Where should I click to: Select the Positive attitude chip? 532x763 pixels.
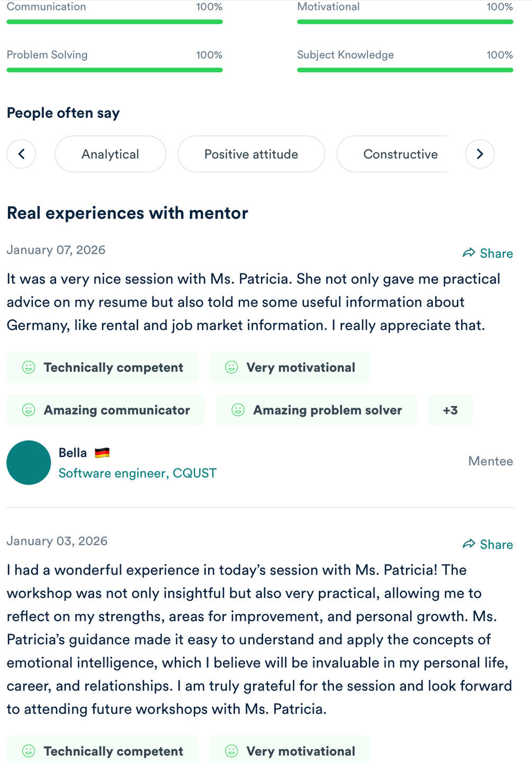(x=251, y=154)
